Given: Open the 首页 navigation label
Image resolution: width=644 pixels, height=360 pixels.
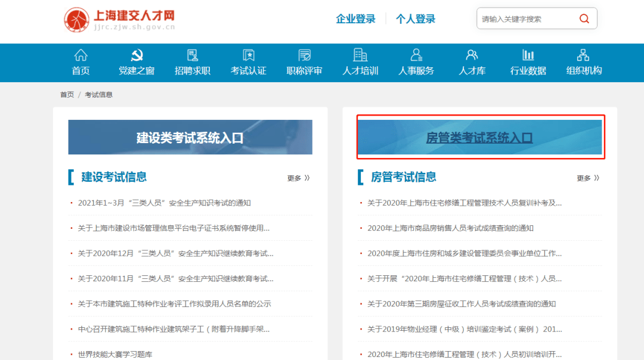Looking at the screenshot, I should click(80, 70).
